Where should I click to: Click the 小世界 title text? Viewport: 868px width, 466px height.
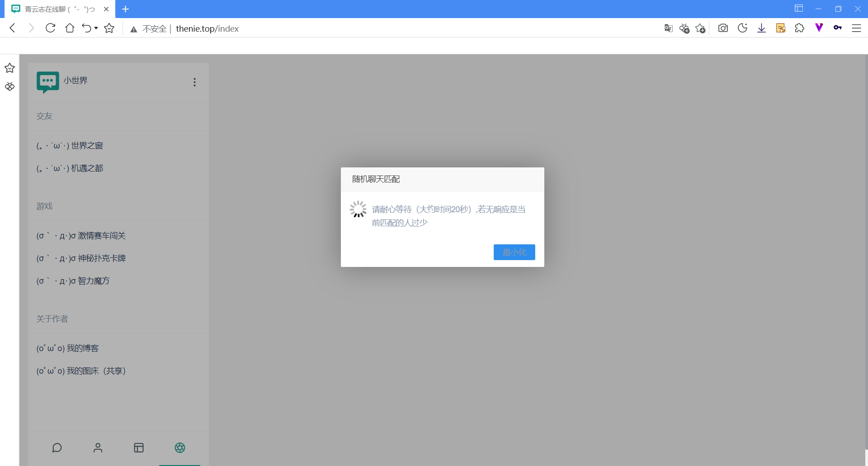pyautogui.click(x=75, y=81)
